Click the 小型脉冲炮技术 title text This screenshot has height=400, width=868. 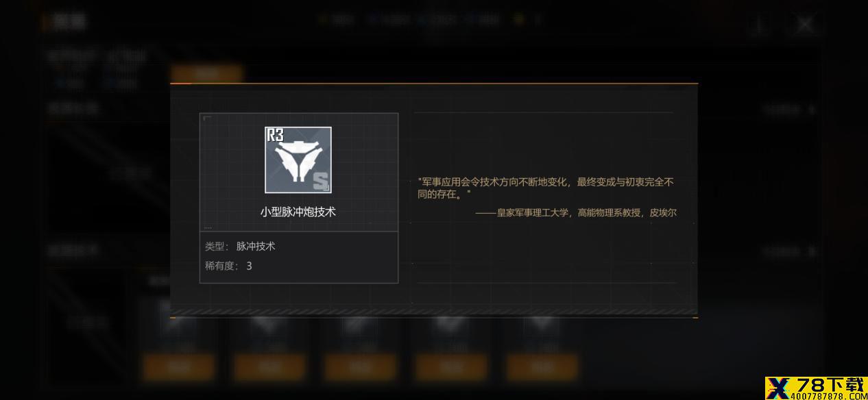298,212
